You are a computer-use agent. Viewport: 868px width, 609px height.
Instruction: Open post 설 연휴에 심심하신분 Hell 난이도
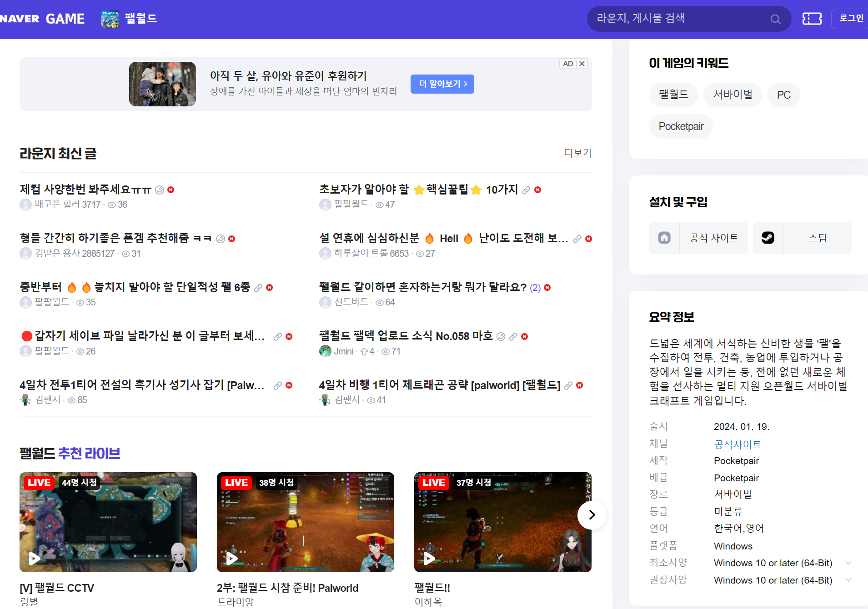tap(444, 238)
